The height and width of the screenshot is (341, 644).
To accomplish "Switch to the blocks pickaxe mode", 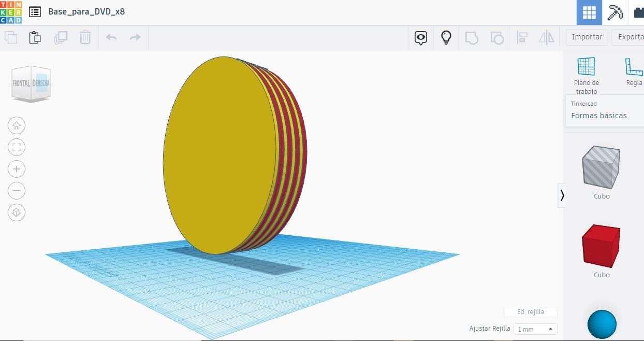I will click(x=615, y=12).
